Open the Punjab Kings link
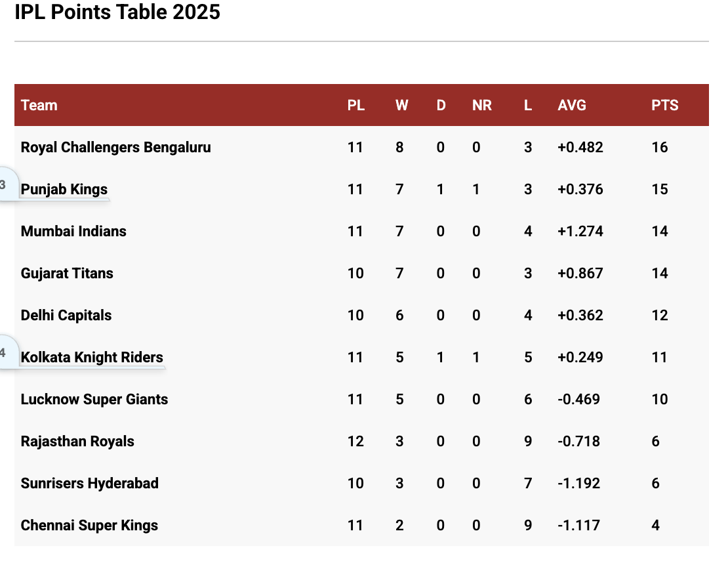The width and height of the screenshot is (728, 571). pos(64,190)
